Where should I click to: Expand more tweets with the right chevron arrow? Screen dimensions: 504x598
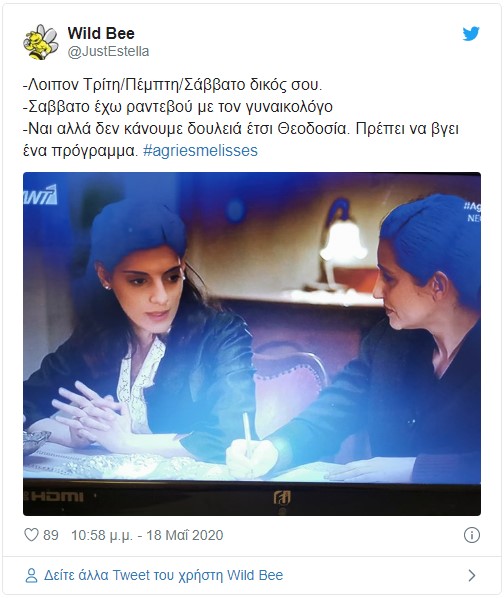pos(472,575)
